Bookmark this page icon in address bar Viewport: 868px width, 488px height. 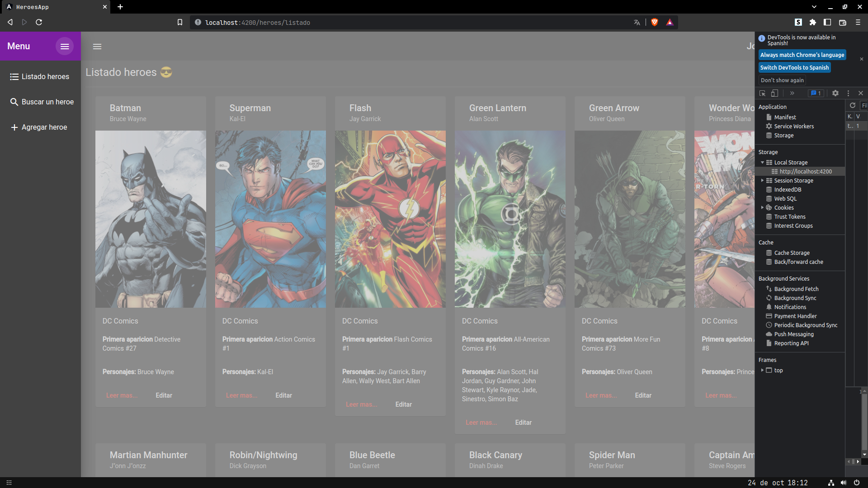pyautogui.click(x=180, y=22)
